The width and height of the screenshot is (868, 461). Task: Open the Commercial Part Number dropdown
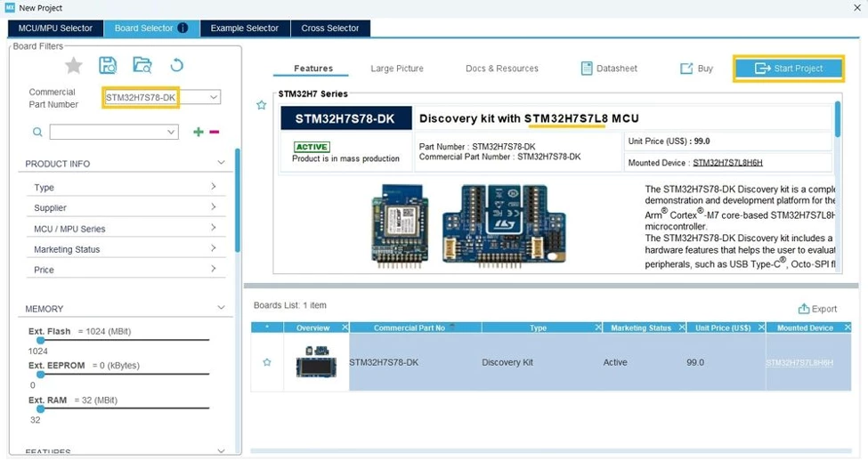click(x=213, y=97)
